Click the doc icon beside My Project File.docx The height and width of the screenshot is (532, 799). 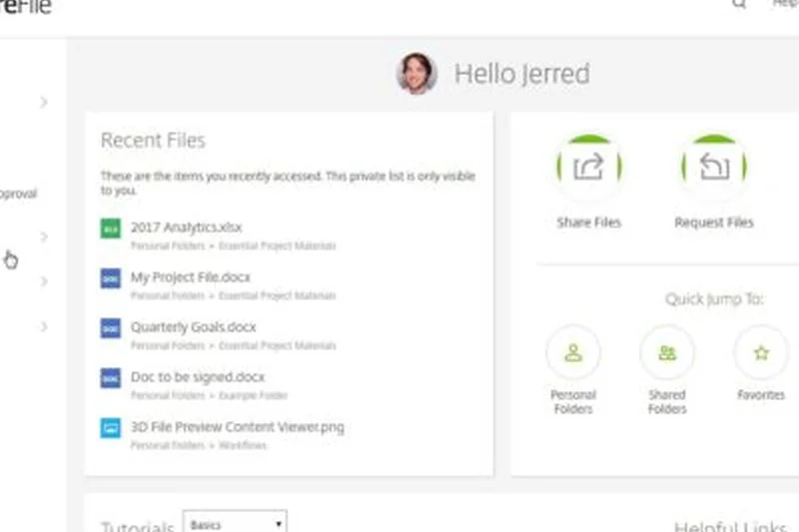(111, 278)
